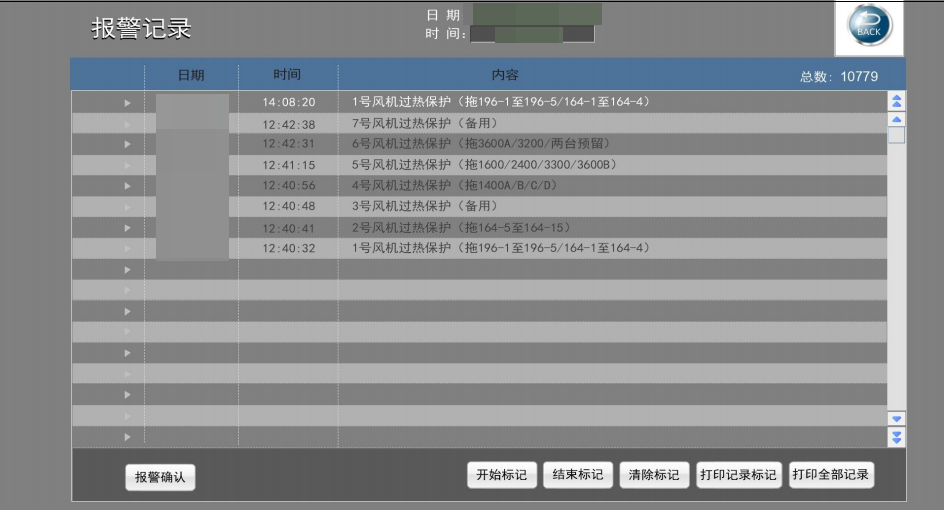Click row arrow for 12:40:41 alarm

(x=127, y=228)
